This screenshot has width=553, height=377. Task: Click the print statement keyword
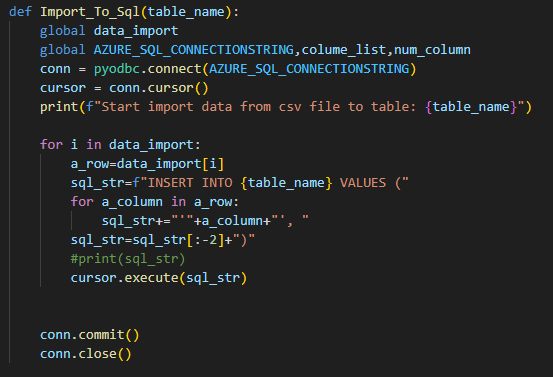59,107
